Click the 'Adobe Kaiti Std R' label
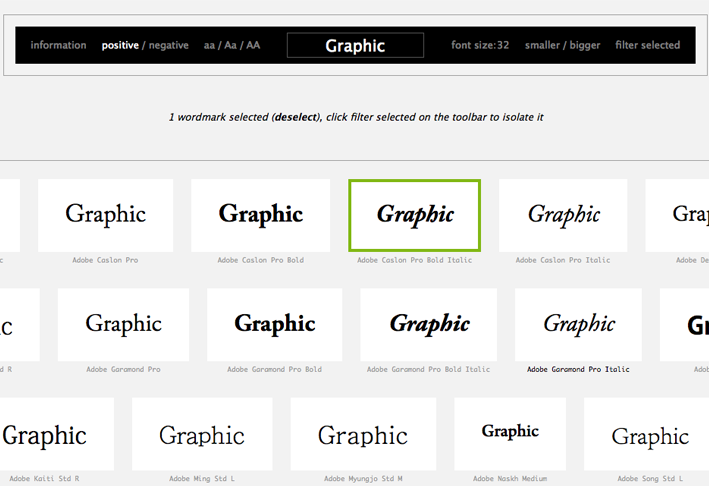 click(44, 478)
